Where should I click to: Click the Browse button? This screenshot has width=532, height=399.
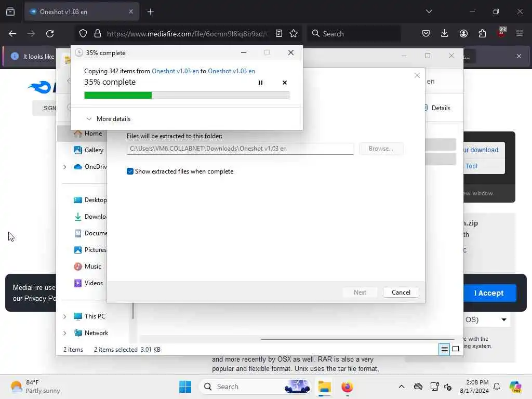[381, 149]
